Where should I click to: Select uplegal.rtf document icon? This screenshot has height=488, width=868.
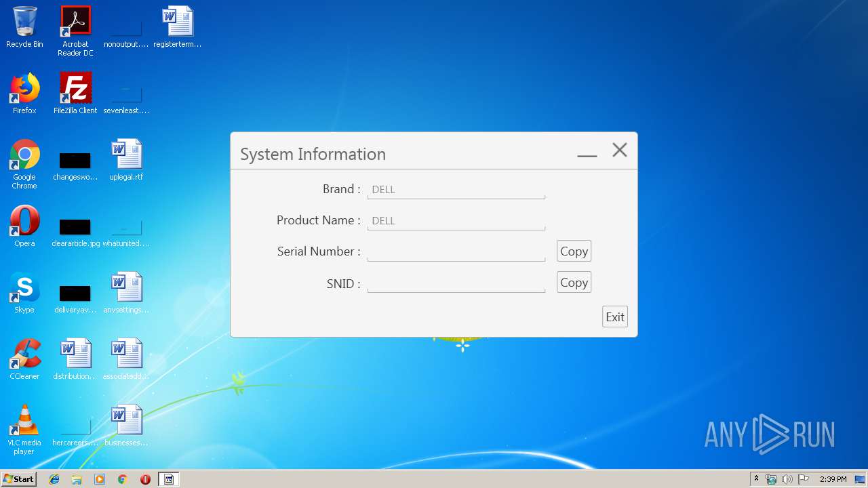[126, 161]
